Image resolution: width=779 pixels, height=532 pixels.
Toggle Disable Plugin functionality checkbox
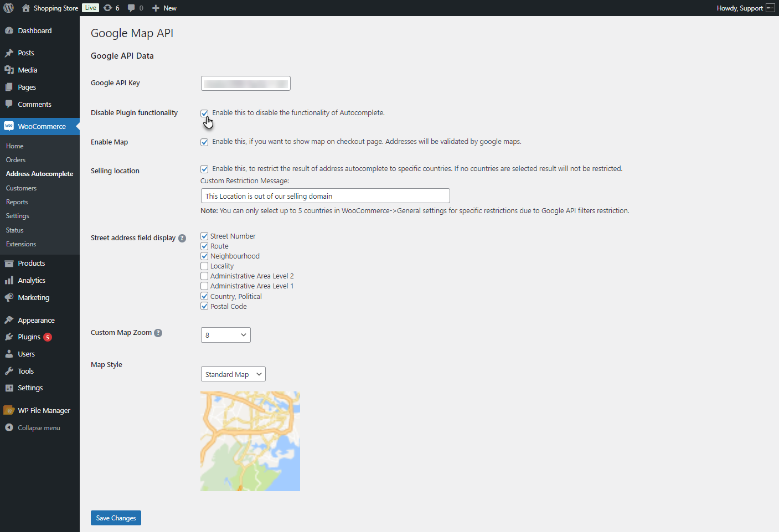pos(204,113)
